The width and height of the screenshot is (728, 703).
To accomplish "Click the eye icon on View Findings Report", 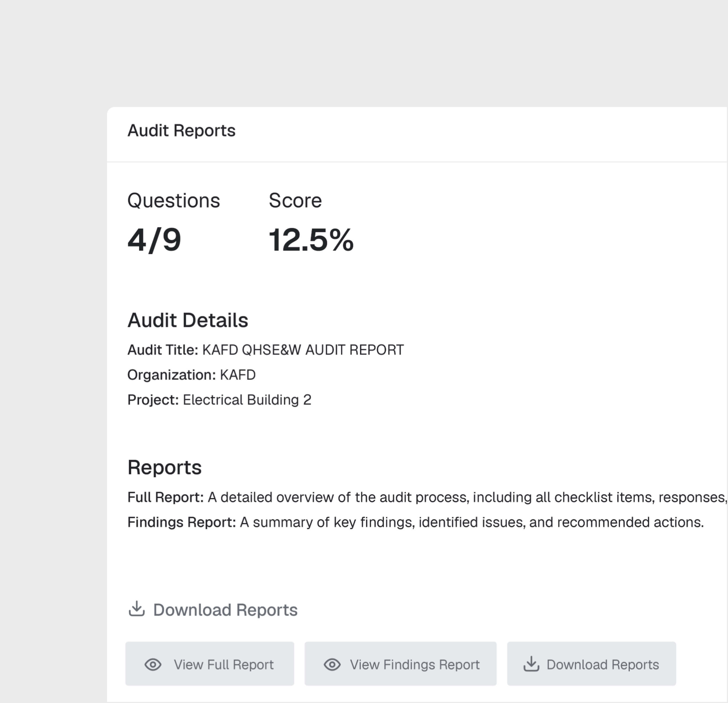I will (332, 664).
